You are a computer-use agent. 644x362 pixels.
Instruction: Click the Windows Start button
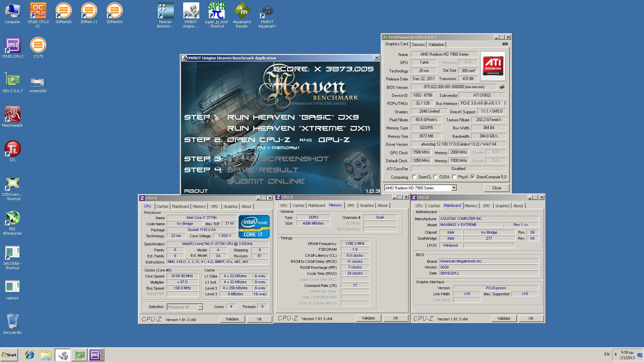[9, 355]
